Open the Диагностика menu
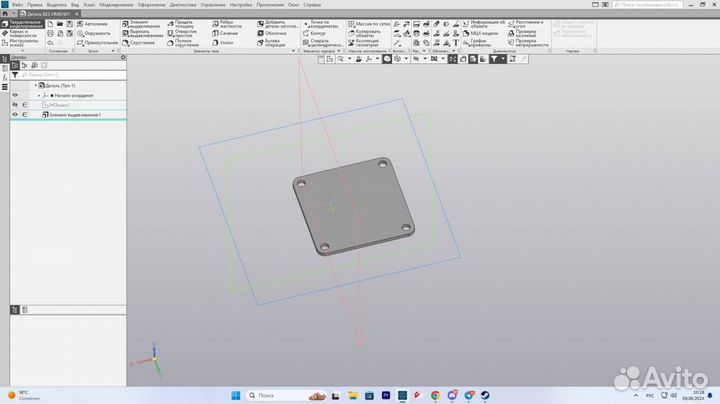 [x=183, y=5]
